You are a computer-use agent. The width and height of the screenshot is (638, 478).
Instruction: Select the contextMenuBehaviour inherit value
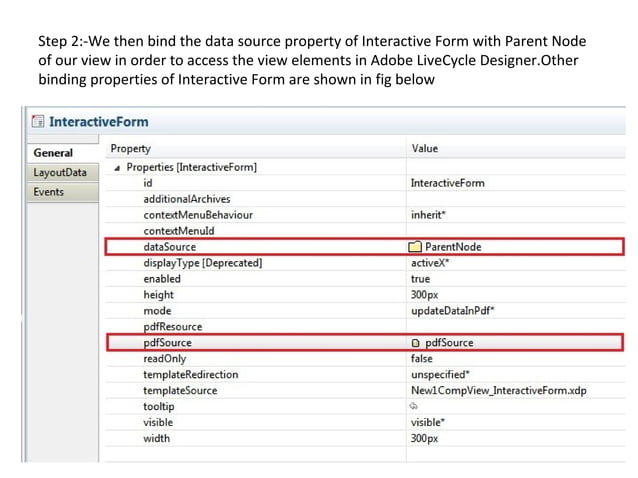[x=428, y=215]
